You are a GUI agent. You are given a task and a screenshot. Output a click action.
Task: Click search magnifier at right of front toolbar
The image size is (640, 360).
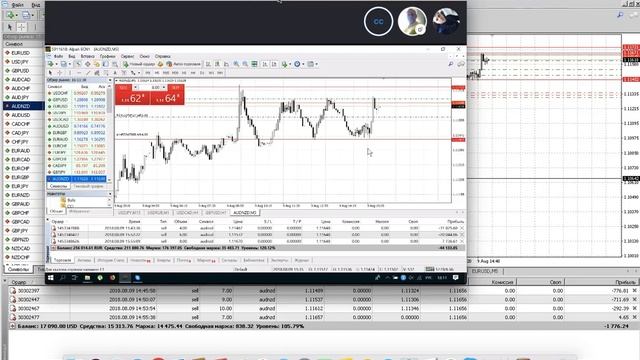(451, 64)
